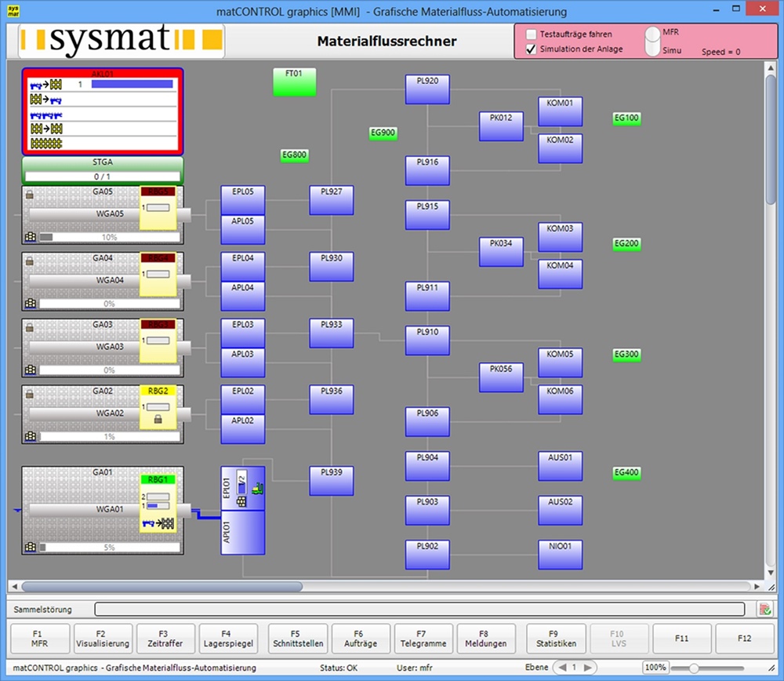Click the Speed = 0 text
The image size is (784, 681).
721,52
